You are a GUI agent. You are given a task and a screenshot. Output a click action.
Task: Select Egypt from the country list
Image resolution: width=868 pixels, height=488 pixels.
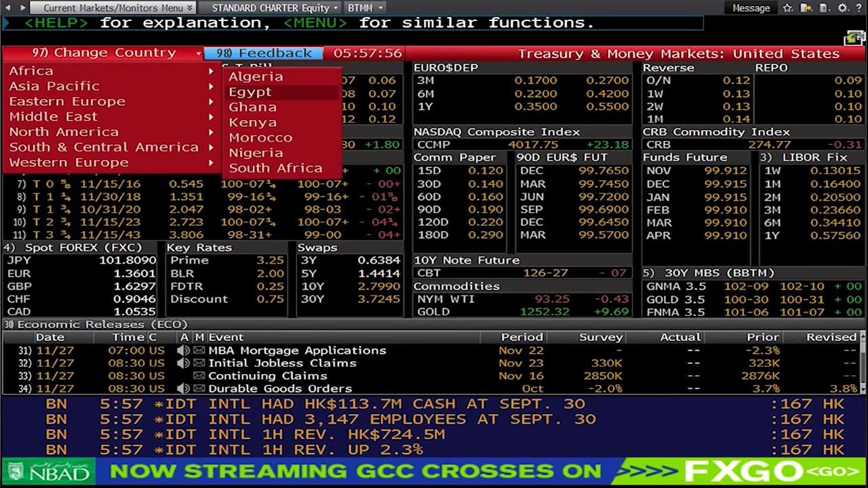[250, 91]
